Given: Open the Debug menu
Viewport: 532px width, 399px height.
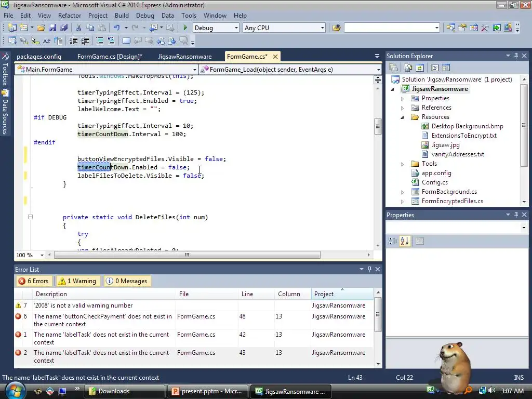Looking at the screenshot, I should (145, 16).
